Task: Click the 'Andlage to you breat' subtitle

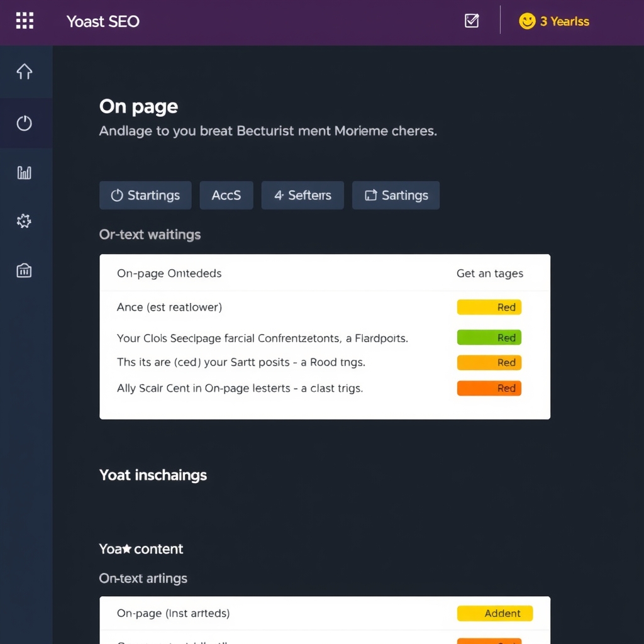Action: pyautogui.click(x=268, y=131)
